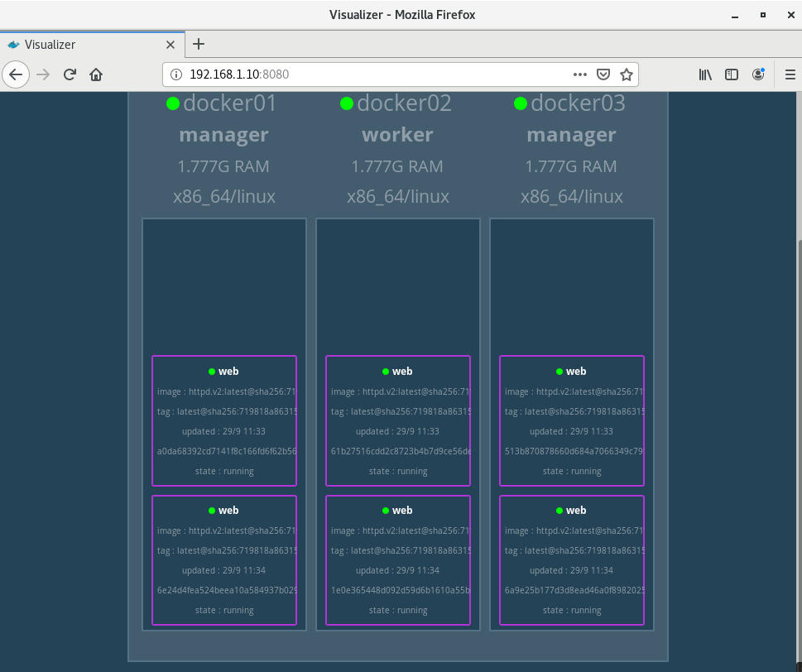The width and height of the screenshot is (802, 672).
Task: Open page actions three-dot menu
Action: (x=579, y=74)
